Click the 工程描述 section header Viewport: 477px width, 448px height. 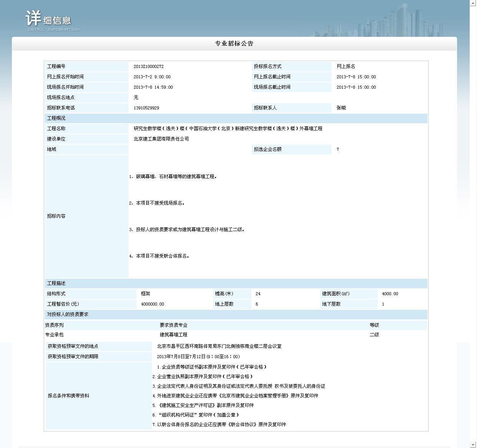point(56,283)
